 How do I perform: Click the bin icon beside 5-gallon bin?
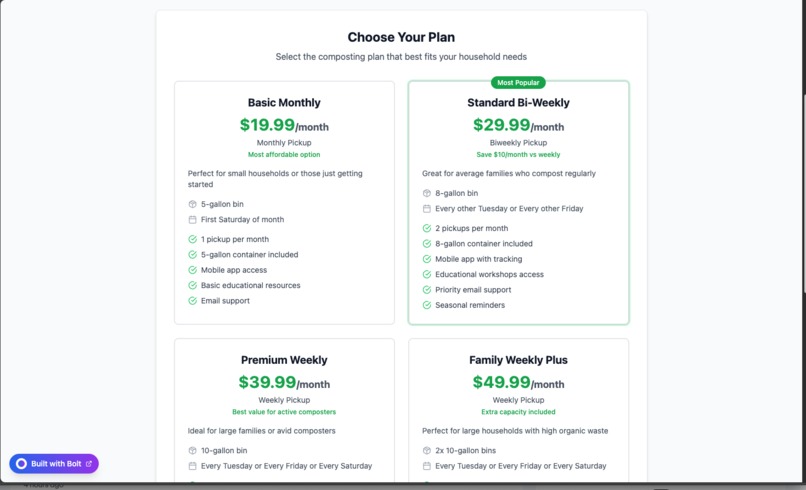point(192,204)
